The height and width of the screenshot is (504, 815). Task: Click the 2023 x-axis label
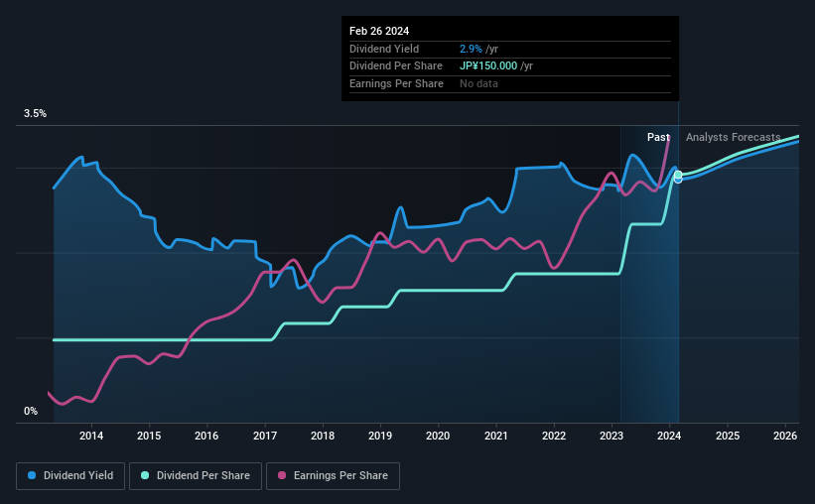611,436
